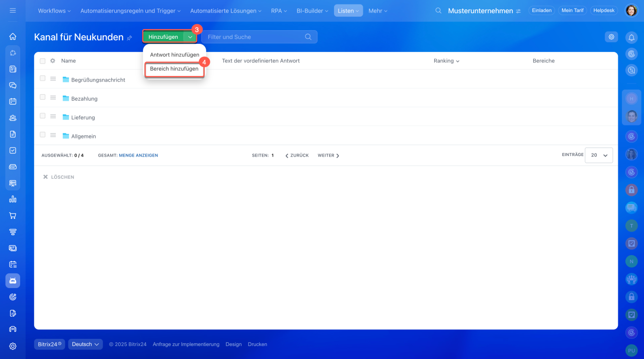This screenshot has height=359, width=644.
Task: Open list settings gear button top right
Action: point(611,37)
